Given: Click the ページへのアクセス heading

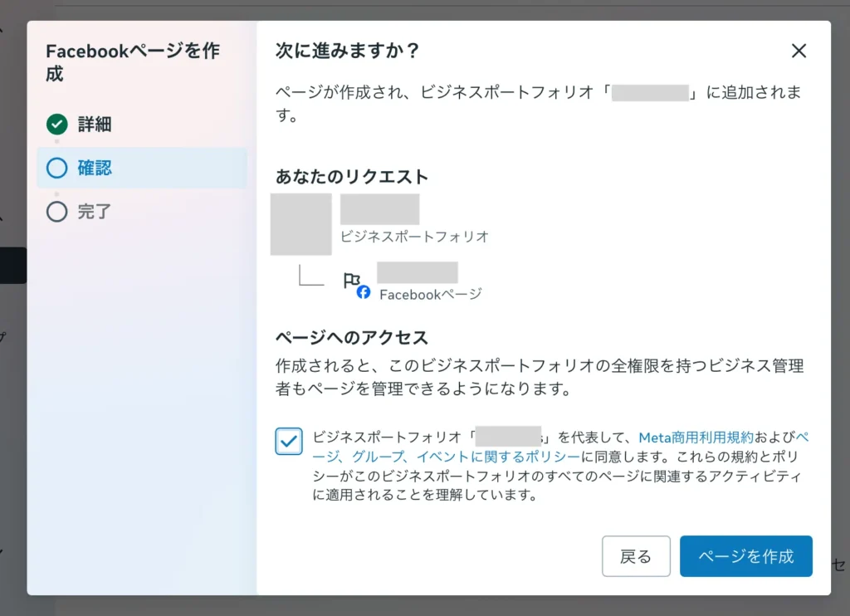Looking at the screenshot, I should (x=351, y=338).
